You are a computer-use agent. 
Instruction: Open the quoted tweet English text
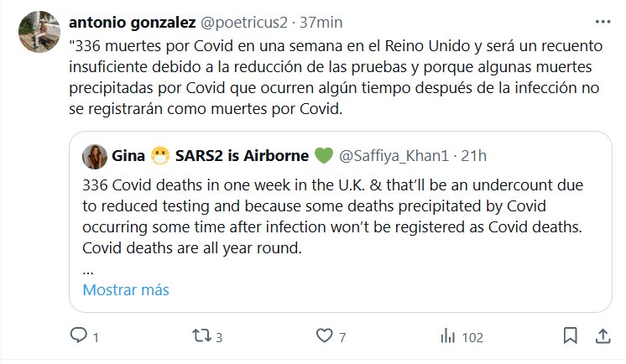tap(334, 215)
